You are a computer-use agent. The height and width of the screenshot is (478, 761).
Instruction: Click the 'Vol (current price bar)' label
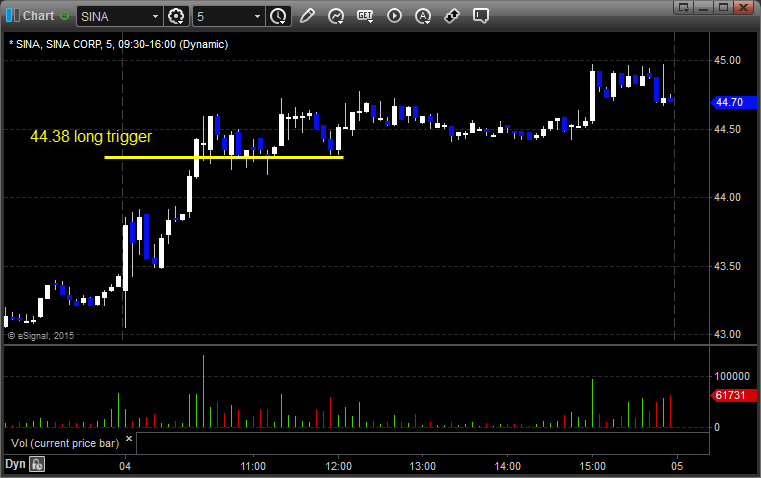[x=65, y=443]
